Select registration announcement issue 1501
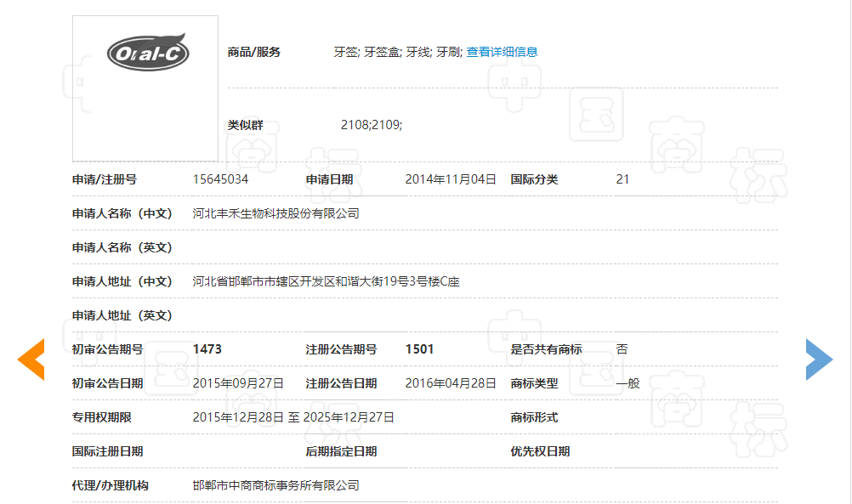 419,349
